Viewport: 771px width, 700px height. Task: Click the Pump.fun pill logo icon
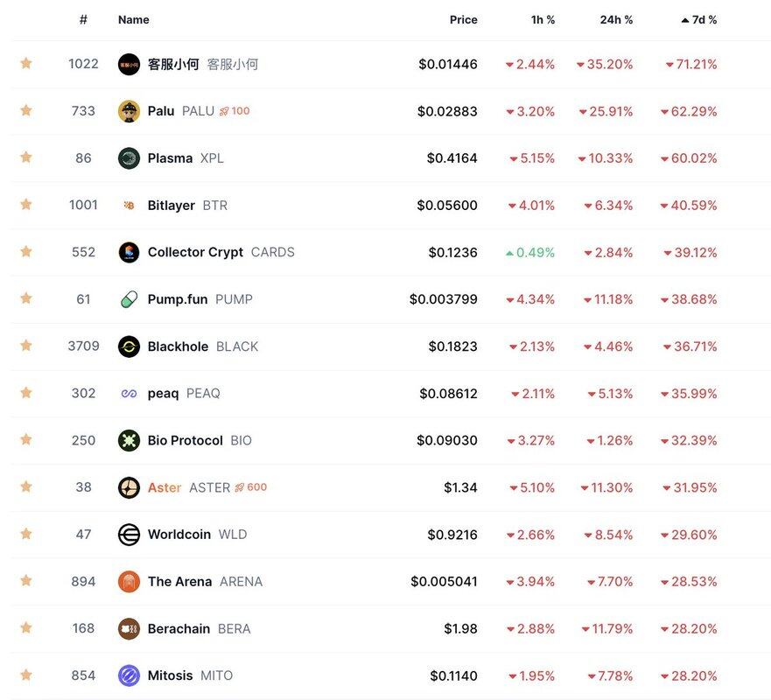(x=129, y=299)
